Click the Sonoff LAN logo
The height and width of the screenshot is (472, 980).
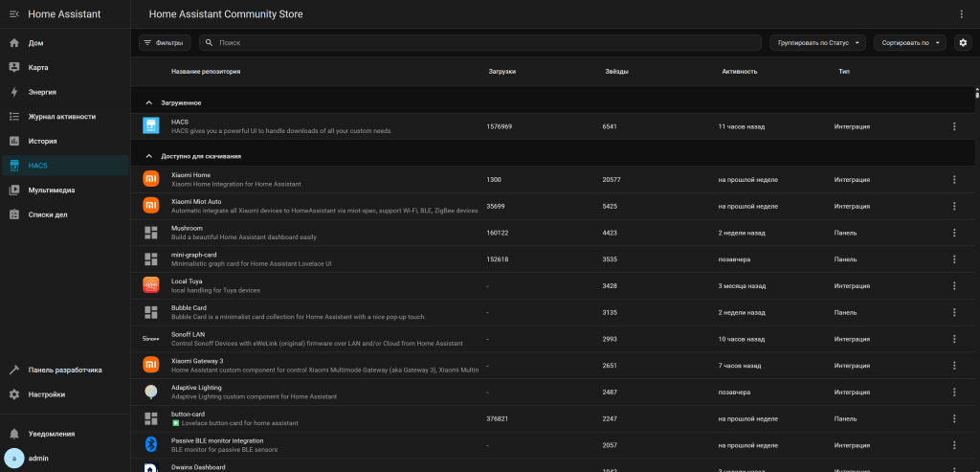click(150, 338)
